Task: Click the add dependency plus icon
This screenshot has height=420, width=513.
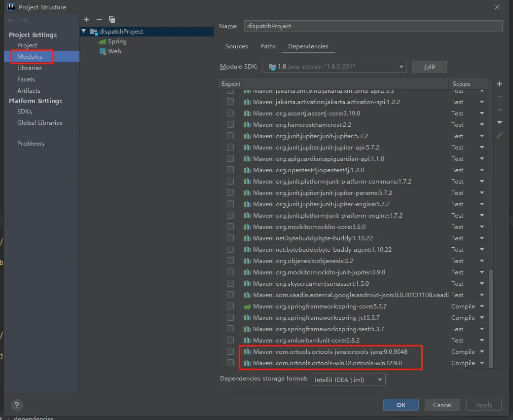Action: click(x=500, y=84)
